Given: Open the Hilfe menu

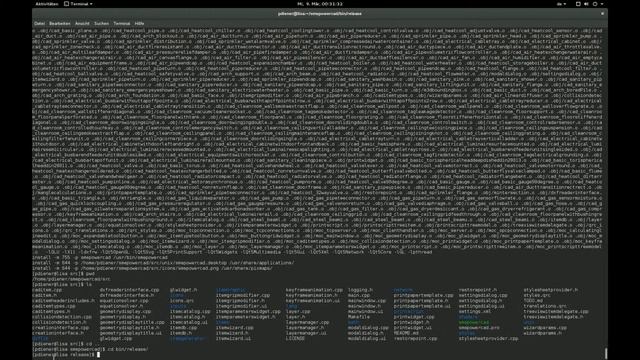Looking at the screenshot, I should [x=139, y=24].
